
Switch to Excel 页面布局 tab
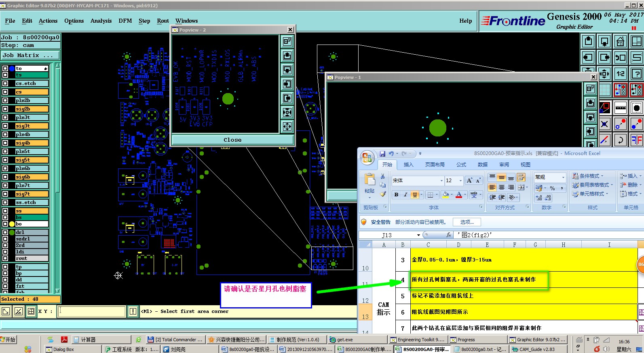(435, 164)
